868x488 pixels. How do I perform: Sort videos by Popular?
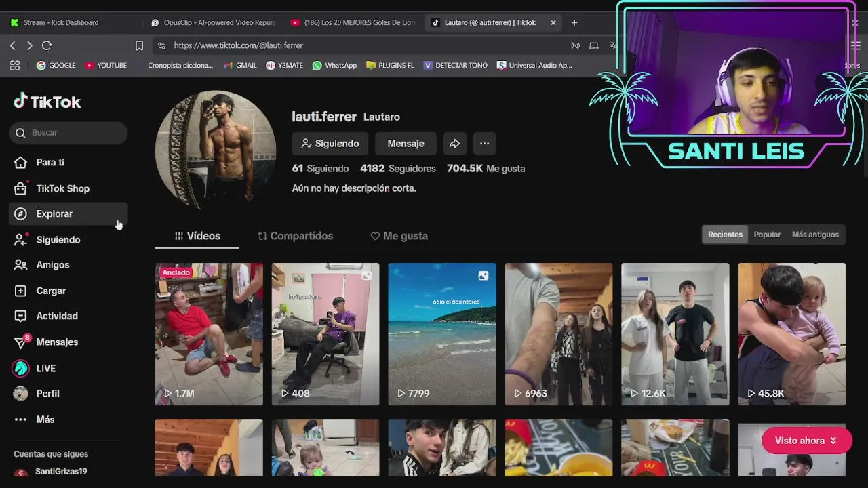click(x=767, y=235)
